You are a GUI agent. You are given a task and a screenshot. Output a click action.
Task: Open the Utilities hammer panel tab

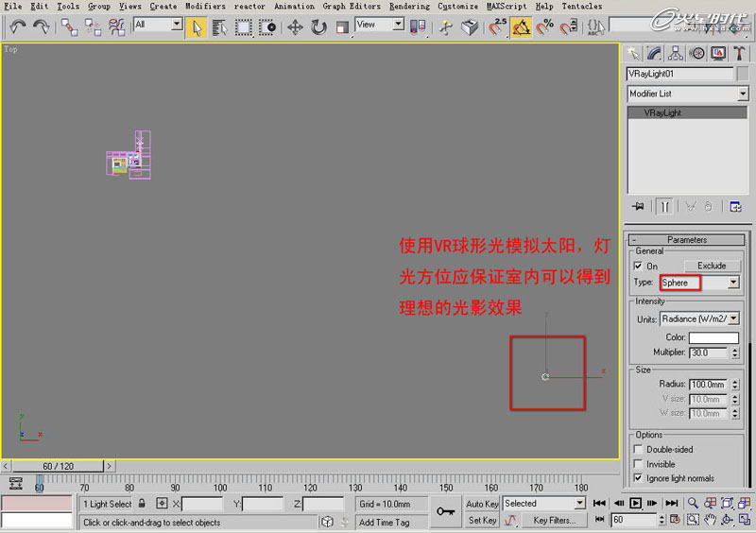[x=739, y=54]
